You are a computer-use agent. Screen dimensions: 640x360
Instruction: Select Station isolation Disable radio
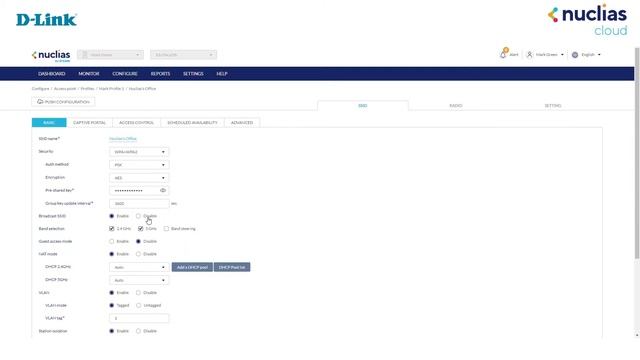138,331
